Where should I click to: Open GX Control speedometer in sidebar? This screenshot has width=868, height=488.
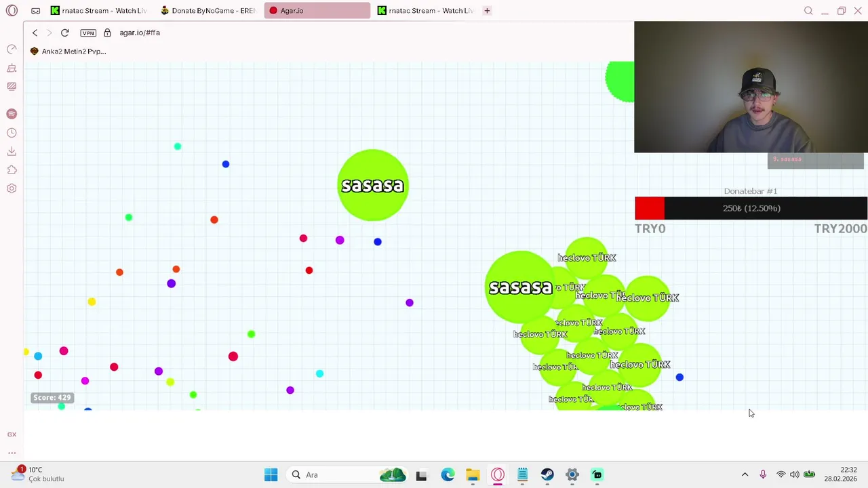coord(12,49)
